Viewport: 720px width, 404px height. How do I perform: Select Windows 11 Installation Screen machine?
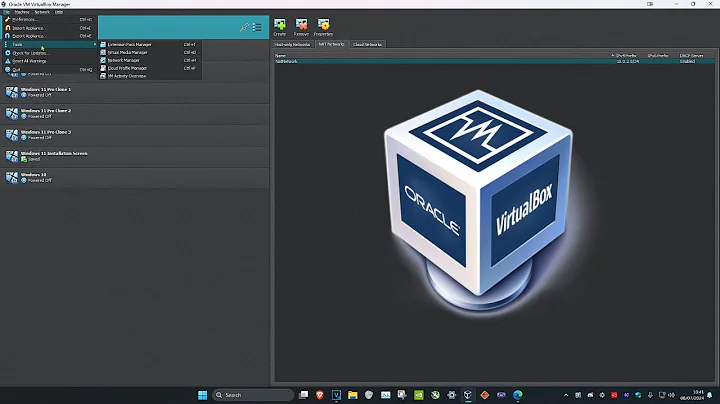[x=135, y=156]
